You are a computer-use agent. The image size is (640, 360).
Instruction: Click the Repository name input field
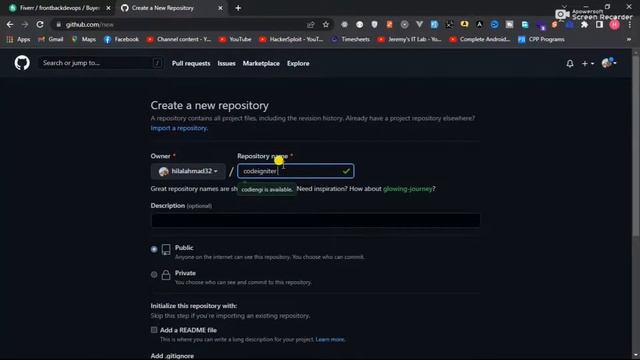pos(296,171)
